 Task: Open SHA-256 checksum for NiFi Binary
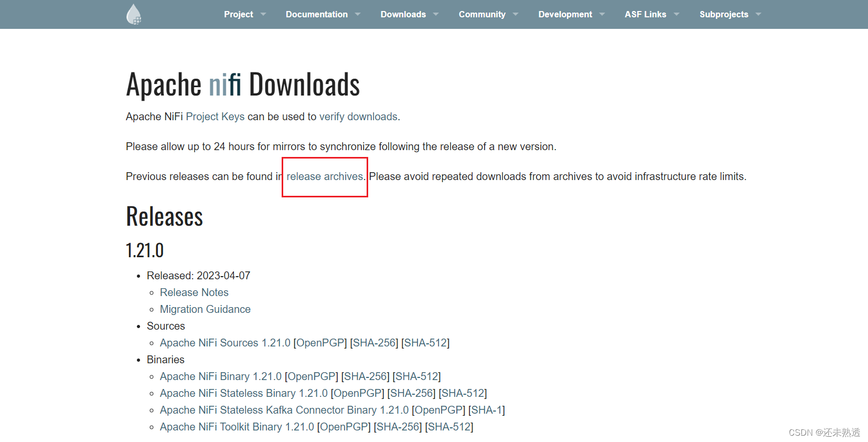click(366, 376)
